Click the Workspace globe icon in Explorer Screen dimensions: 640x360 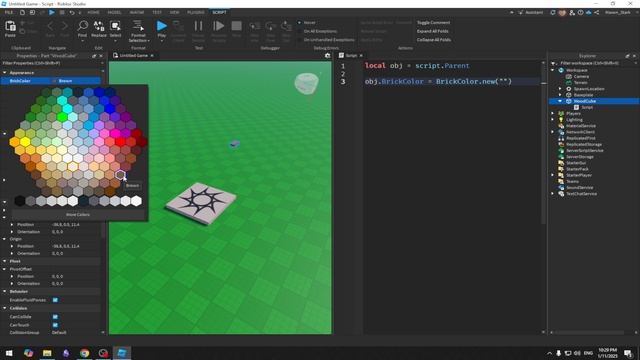[x=561, y=70]
